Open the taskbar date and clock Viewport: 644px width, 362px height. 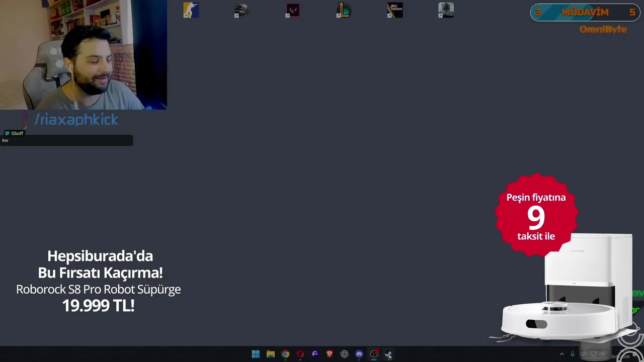[x=619, y=354]
